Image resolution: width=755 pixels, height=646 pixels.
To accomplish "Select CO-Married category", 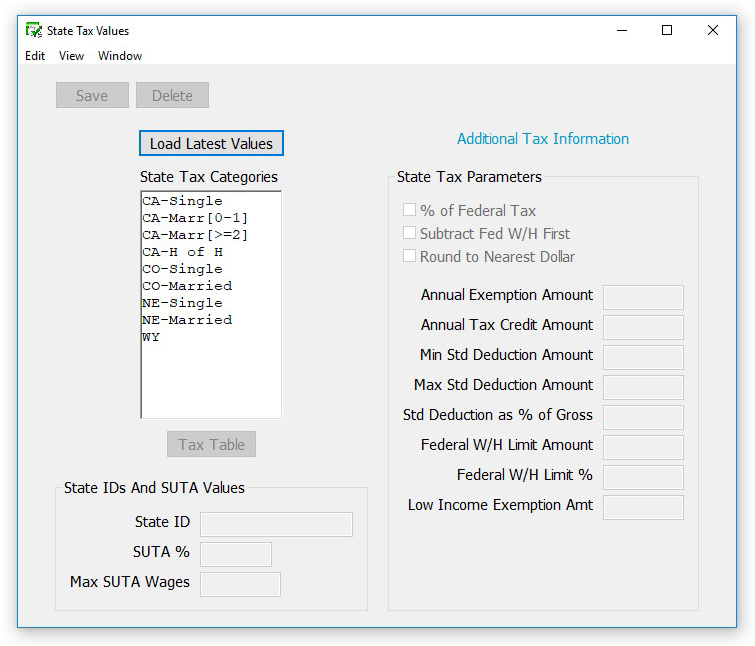I will pos(211,285).
